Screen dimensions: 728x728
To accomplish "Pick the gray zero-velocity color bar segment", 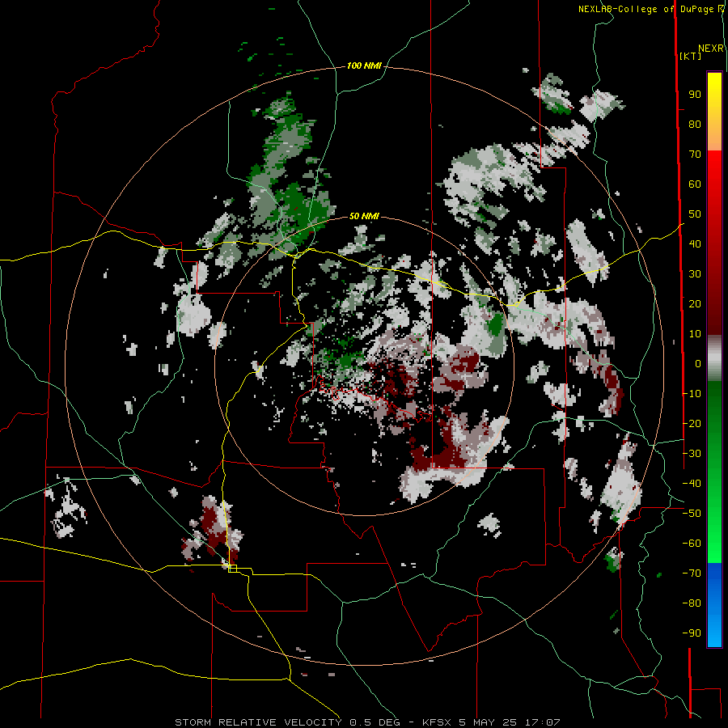I will tap(714, 358).
